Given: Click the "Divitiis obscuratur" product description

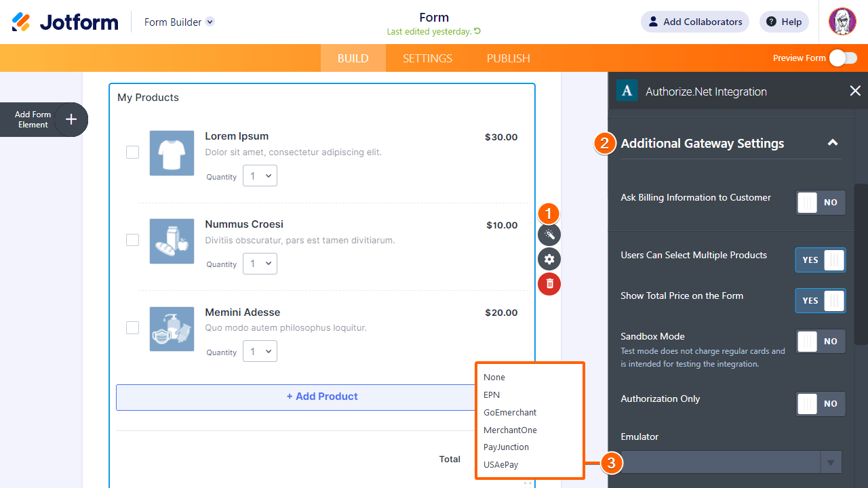Looking at the screenshot, I should pyautogui.click(x=300, y=240).
